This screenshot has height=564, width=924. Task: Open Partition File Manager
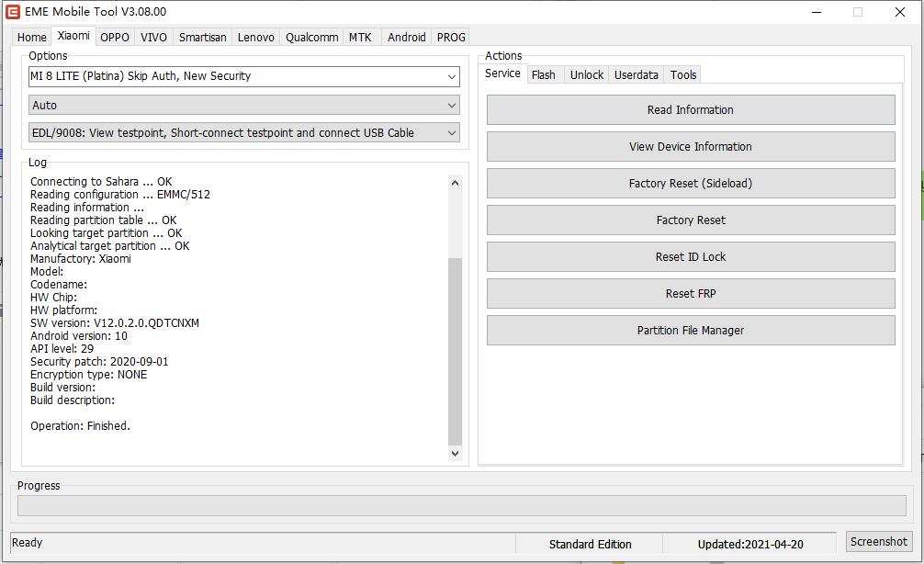pos(691,331)
